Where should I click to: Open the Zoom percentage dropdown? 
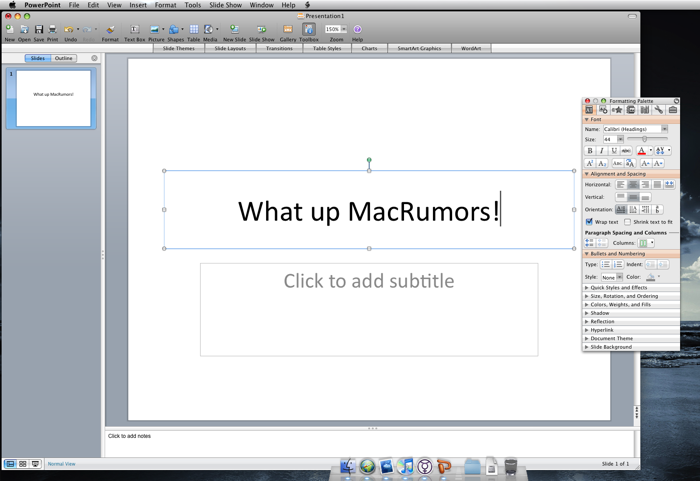click(344, 29)
